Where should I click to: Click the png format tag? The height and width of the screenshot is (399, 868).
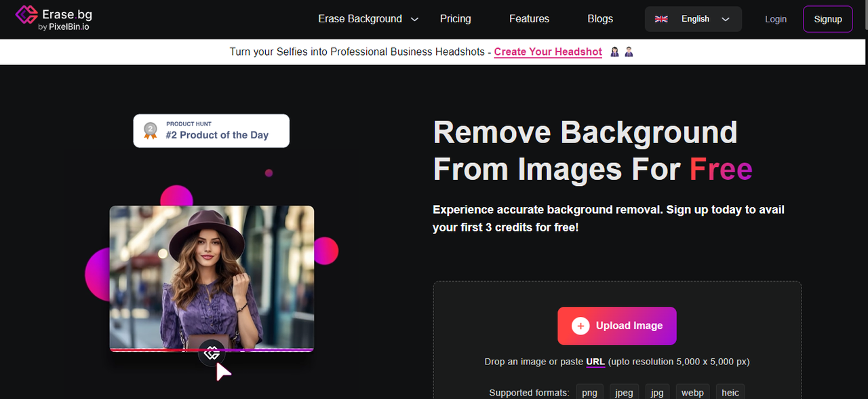click(590, 392)
